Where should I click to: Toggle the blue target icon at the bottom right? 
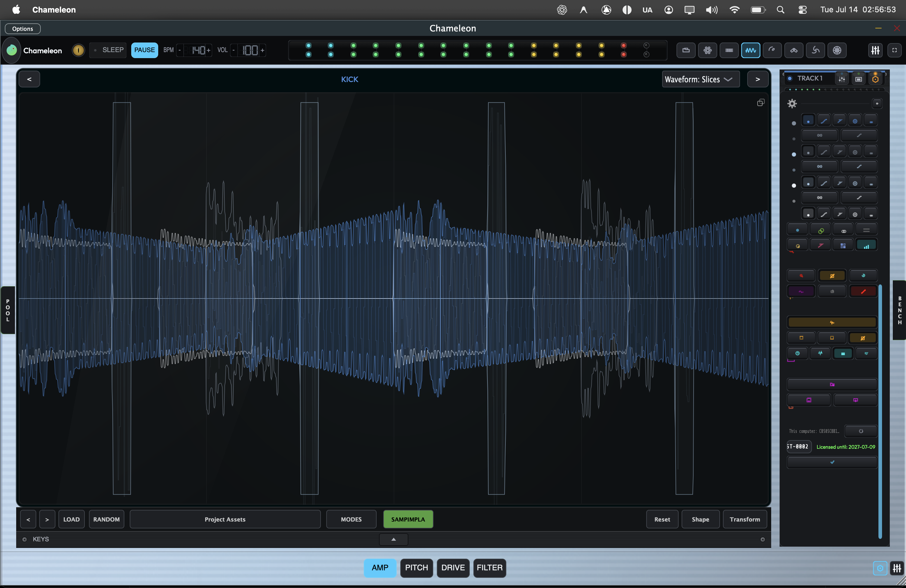(880, 568)
